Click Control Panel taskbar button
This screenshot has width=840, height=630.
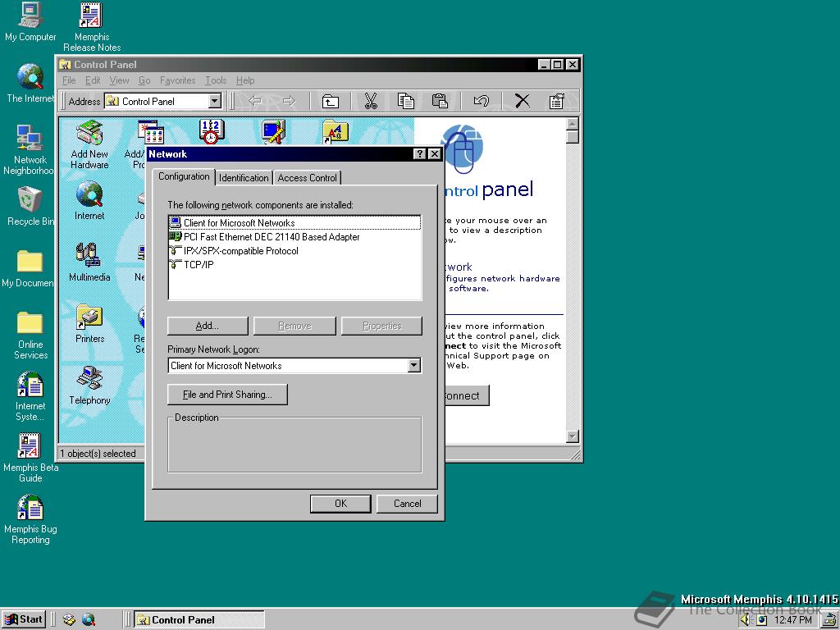pyautogui.click(x=199, y=620)
